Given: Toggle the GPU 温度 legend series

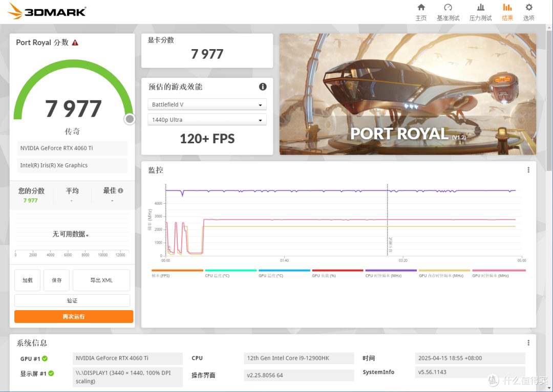Looking at the screenshot, I should pos(284,273).
